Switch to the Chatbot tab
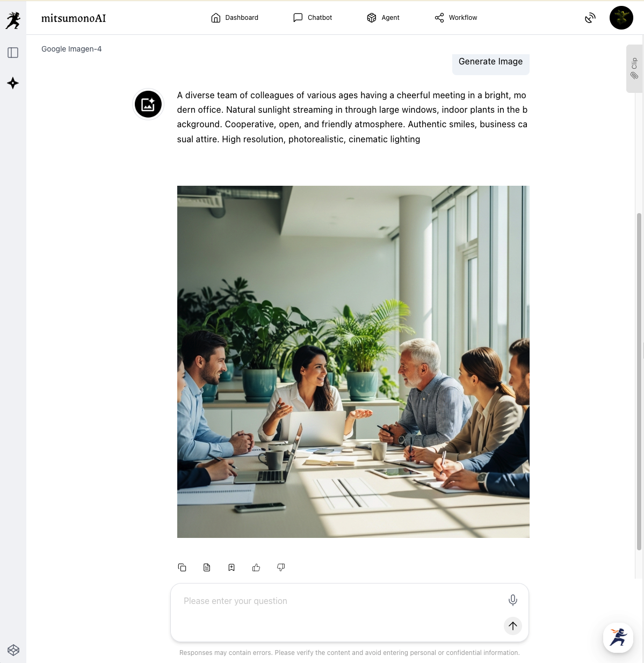This screenshot has height=663, width=644. pos(313,18)
